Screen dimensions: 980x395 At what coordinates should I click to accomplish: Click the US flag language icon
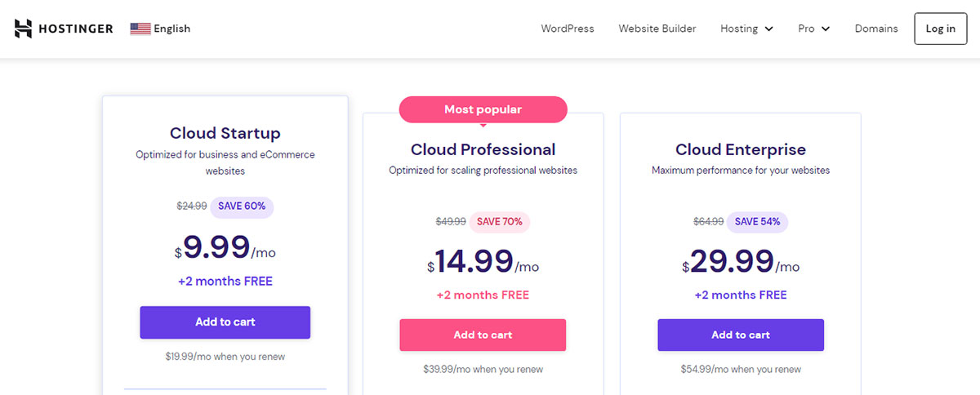(140, 29)
